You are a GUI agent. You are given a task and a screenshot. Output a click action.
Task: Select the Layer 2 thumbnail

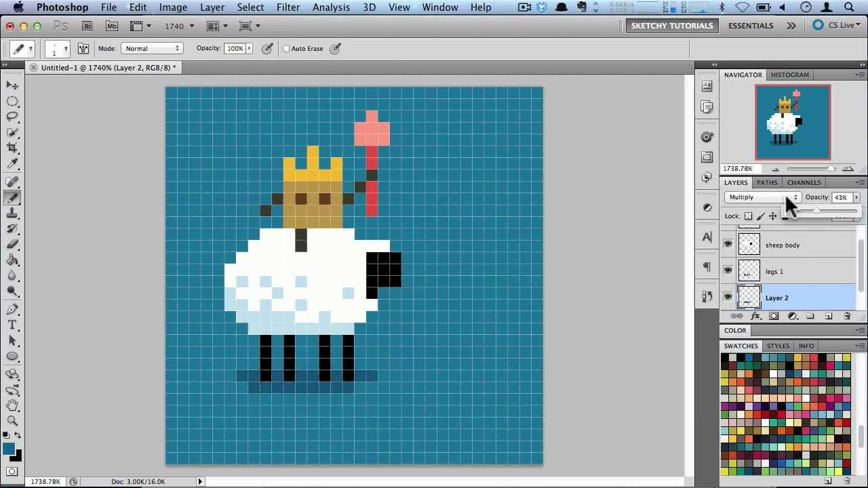[749, 298]
